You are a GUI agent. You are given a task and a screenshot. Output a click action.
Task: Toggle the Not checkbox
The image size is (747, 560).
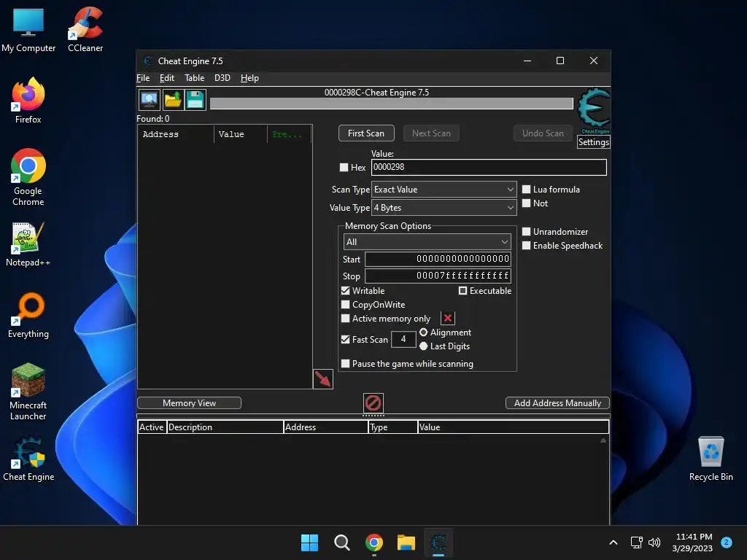(527, 203)
